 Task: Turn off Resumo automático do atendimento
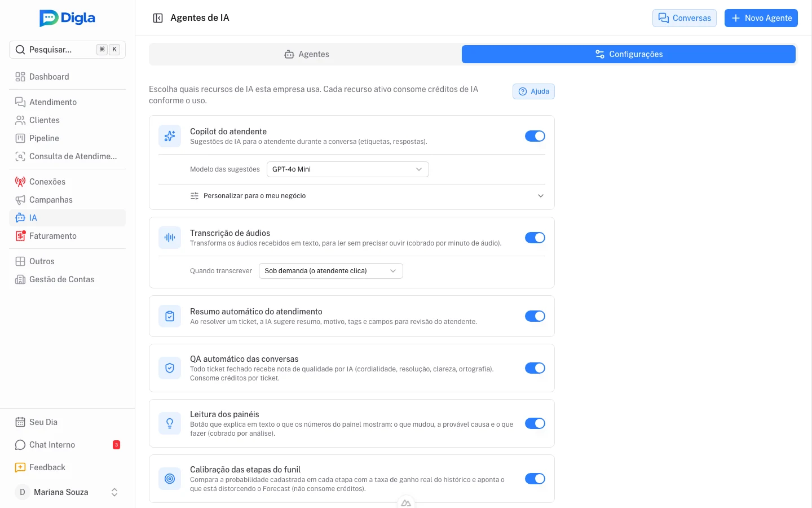point(535,316)
